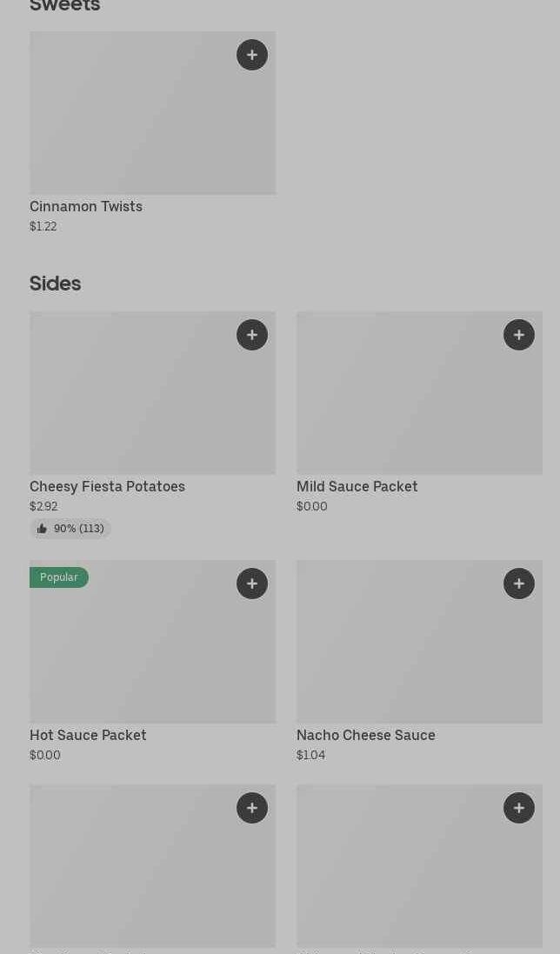Open Cheesy Fiesta Potatoes item title
Viewport: 560px width, 954px height.
pos(107,487)
